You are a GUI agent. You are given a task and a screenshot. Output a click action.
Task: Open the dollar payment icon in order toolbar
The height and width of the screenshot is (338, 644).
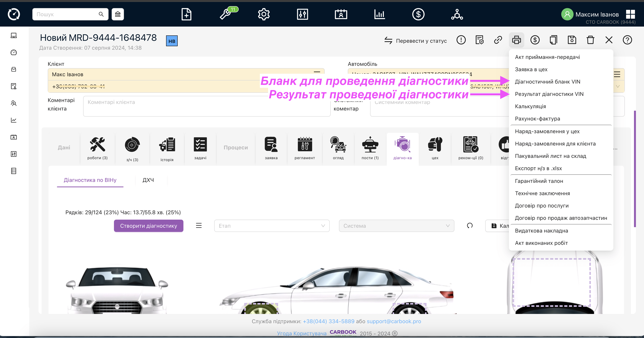click(x=535, y=40)
